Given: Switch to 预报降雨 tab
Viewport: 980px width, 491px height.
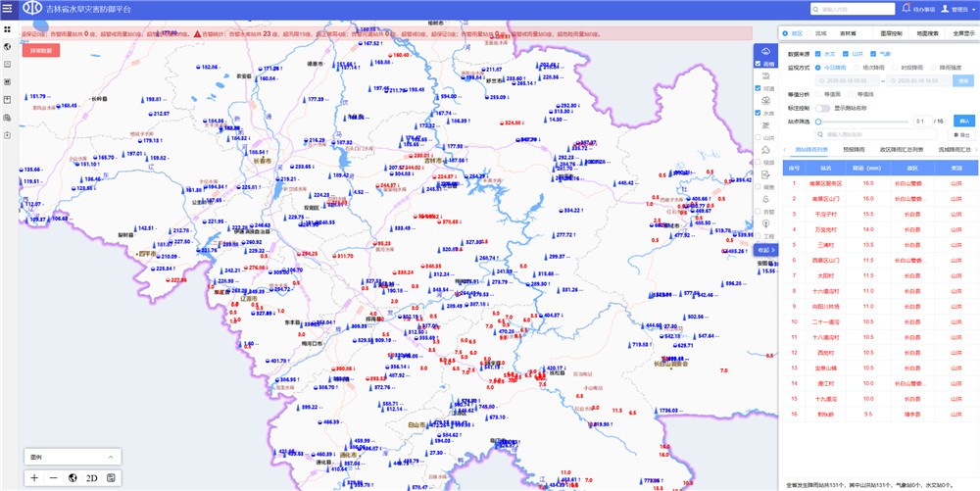Looking at the screenshot, I should (855, 149).
